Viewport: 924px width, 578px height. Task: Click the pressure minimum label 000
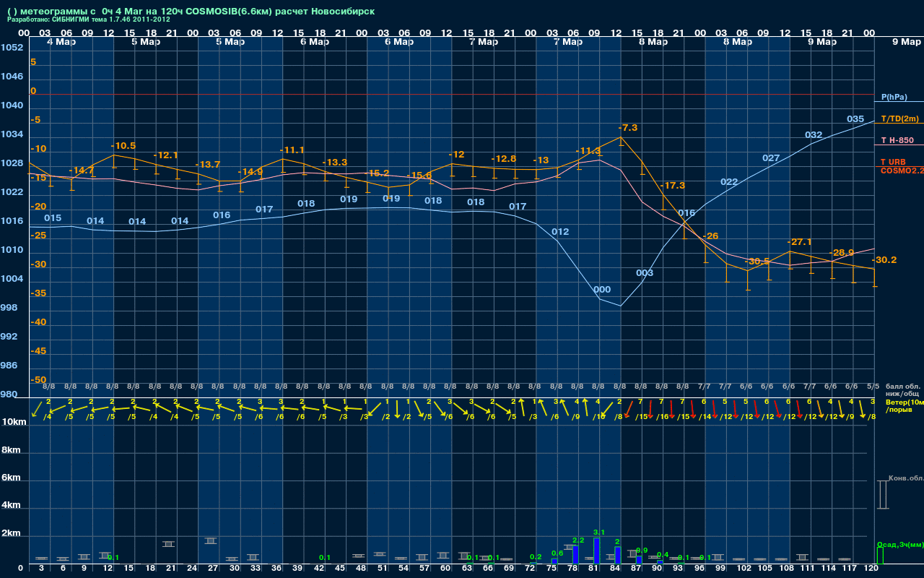point(601,290)
